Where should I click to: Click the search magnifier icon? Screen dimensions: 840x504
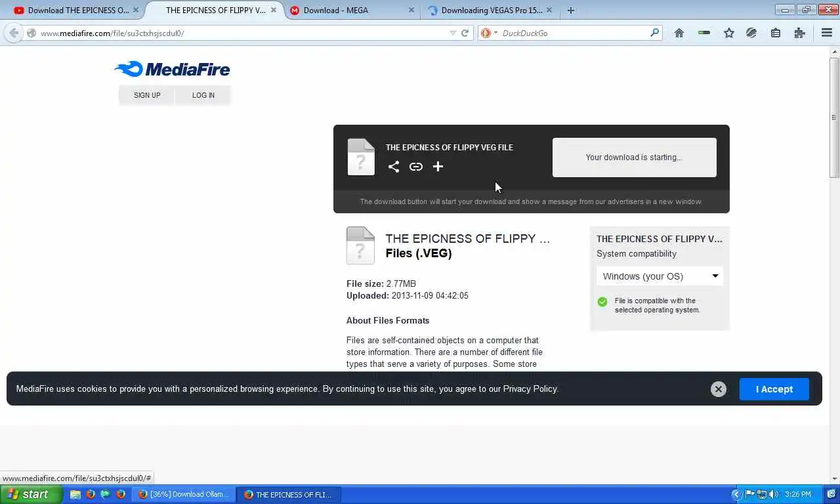[654, 33]
